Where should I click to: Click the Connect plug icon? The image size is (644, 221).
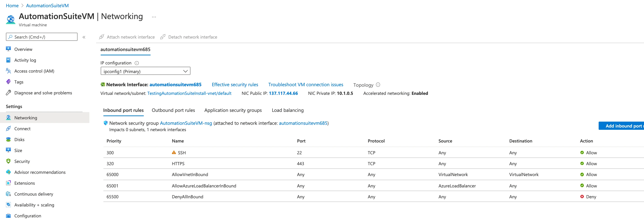pyautogui.click(x=8, y=128)
